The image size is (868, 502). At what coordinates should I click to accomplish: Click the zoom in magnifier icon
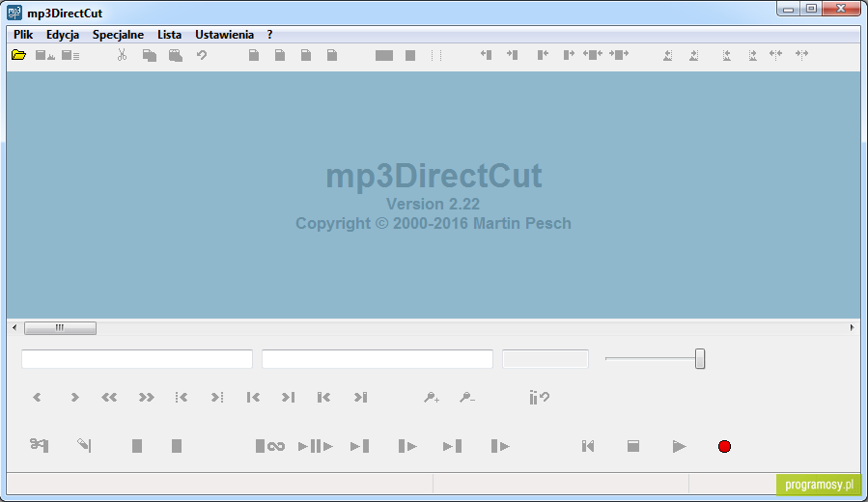(x=432, y=398)
